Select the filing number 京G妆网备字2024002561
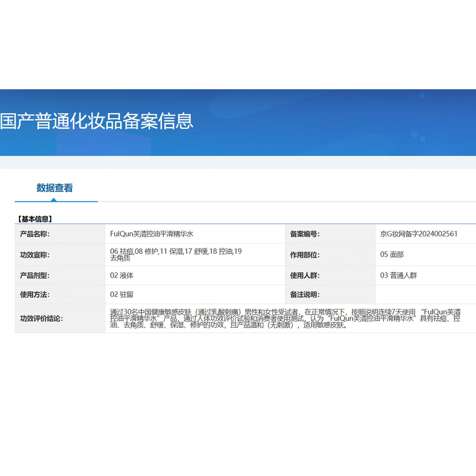Viewport: 476px width, 476px height. 418,234
